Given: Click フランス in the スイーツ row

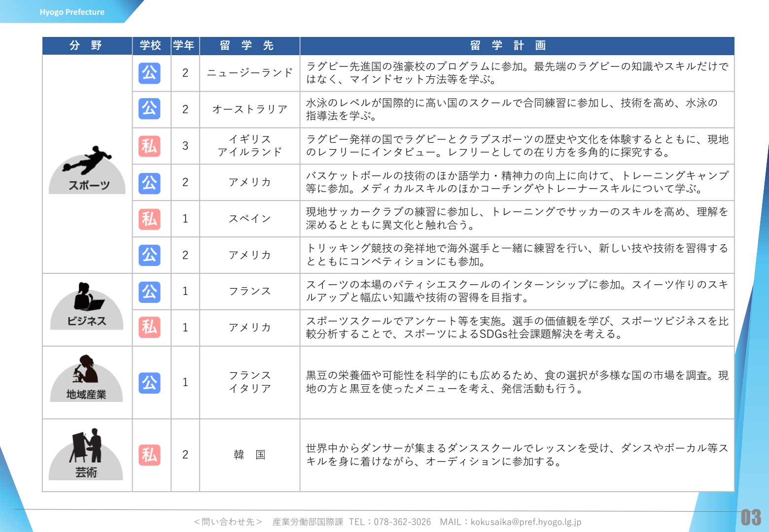Looking at the screenshot, I should tap(250, 292).
